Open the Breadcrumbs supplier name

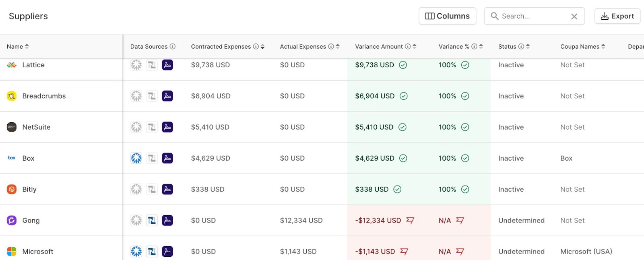tap(44, 96)
